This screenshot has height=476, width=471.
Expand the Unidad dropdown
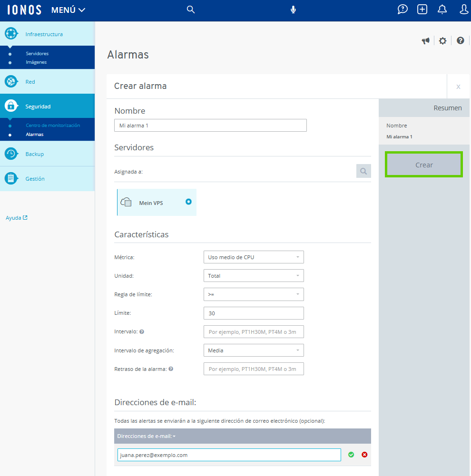(x=254, y=275)
